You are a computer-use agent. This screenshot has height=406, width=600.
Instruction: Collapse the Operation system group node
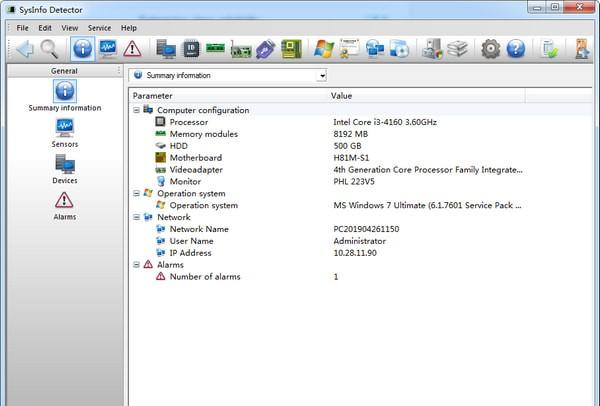click(x=136, y=194)
